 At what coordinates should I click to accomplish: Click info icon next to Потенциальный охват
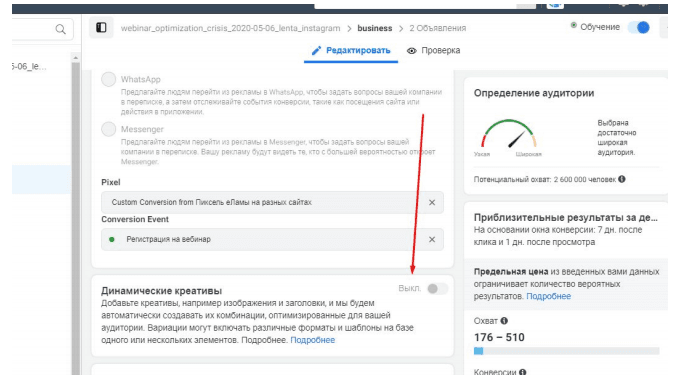click(622, 179)
